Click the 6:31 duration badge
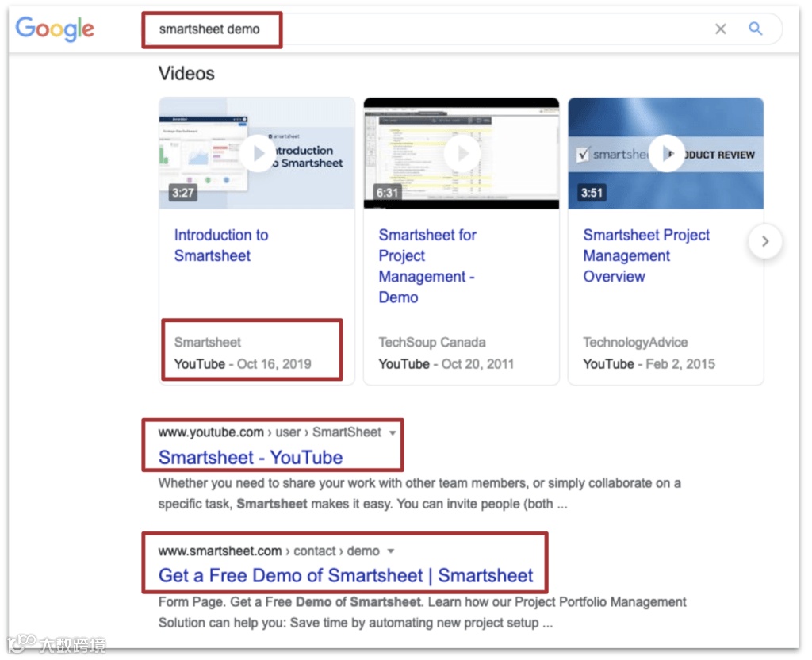This screenshot has width=812, height=660. tap(387, 194)
